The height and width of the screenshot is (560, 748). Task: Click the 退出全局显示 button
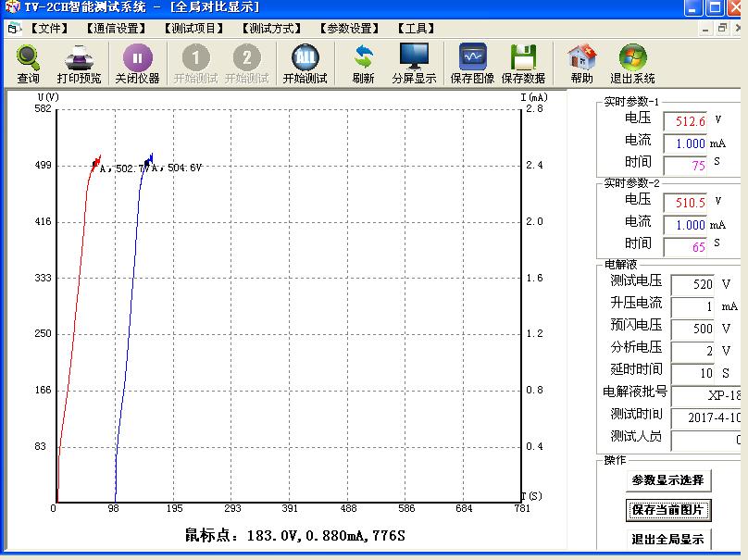pos(667,540)
